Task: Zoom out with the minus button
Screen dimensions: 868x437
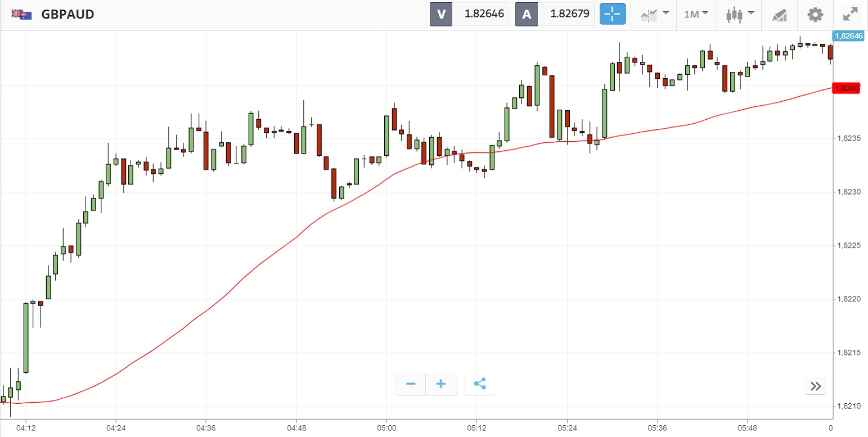Action: tap(411, 384)
